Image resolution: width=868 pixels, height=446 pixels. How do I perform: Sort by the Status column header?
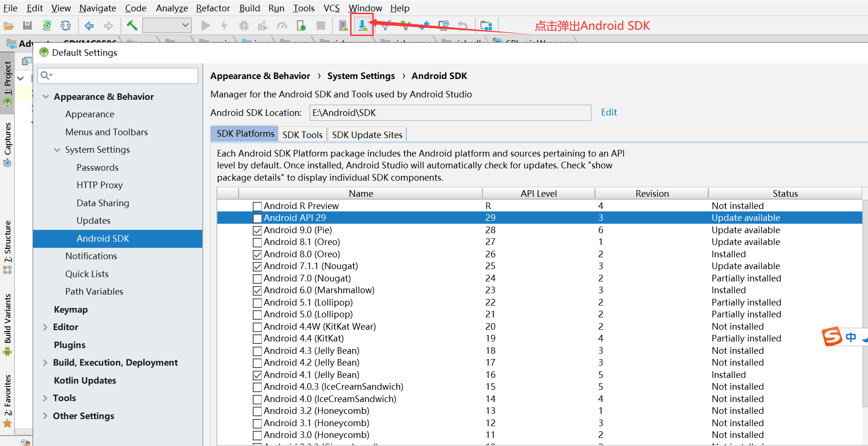coord(785,193)
